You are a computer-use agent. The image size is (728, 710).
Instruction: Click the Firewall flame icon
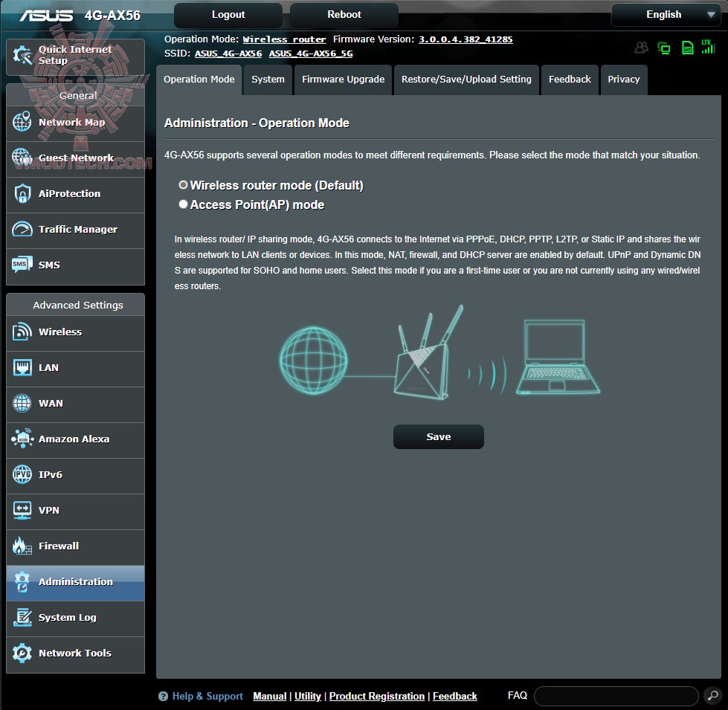coord(22,546)
